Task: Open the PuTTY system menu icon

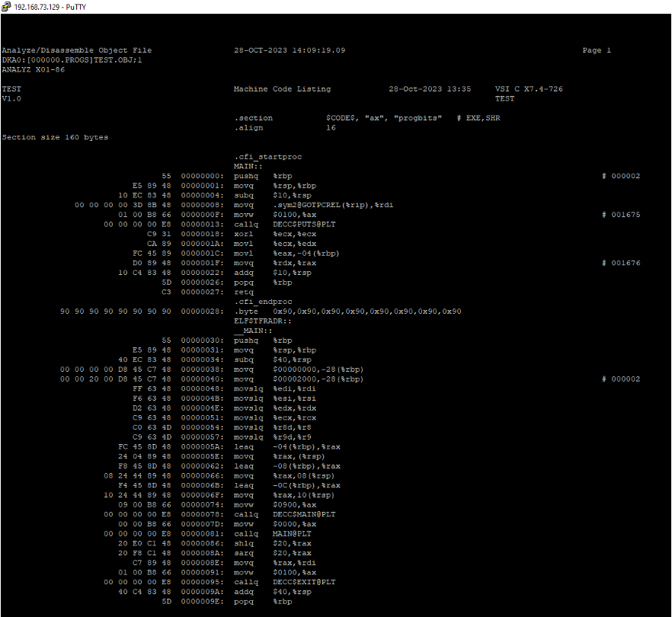Action: click(x=7, y=7)
